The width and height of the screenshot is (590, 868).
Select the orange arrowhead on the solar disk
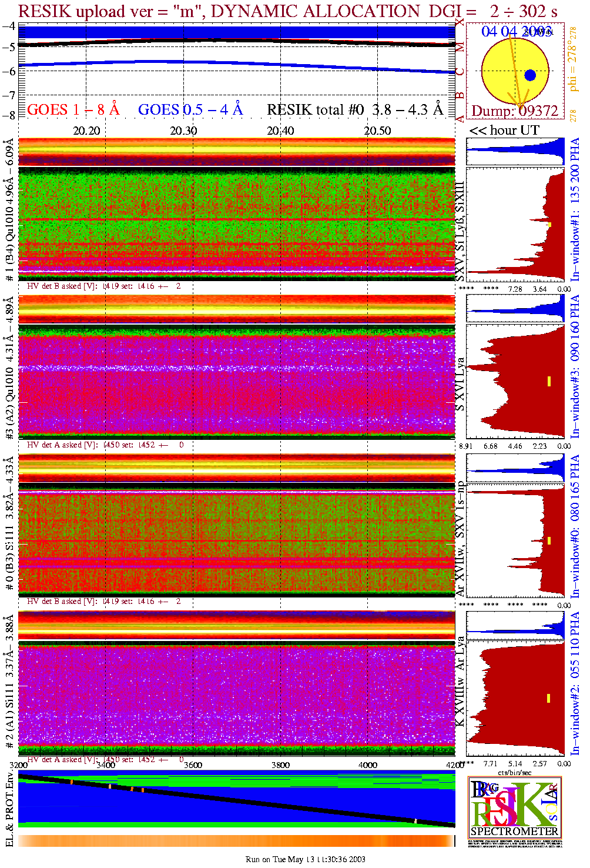(519, 101)
